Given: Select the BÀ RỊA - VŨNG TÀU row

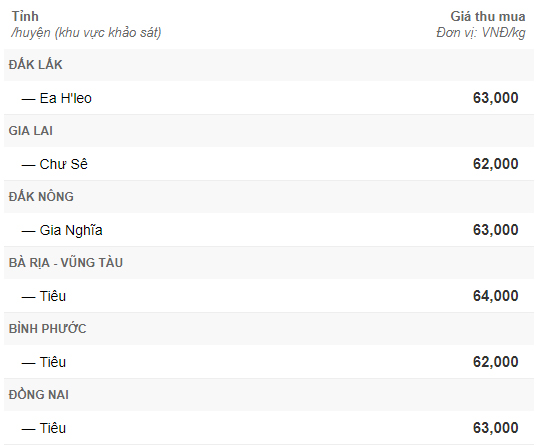Looking at the screenshot, I should 269,263.
